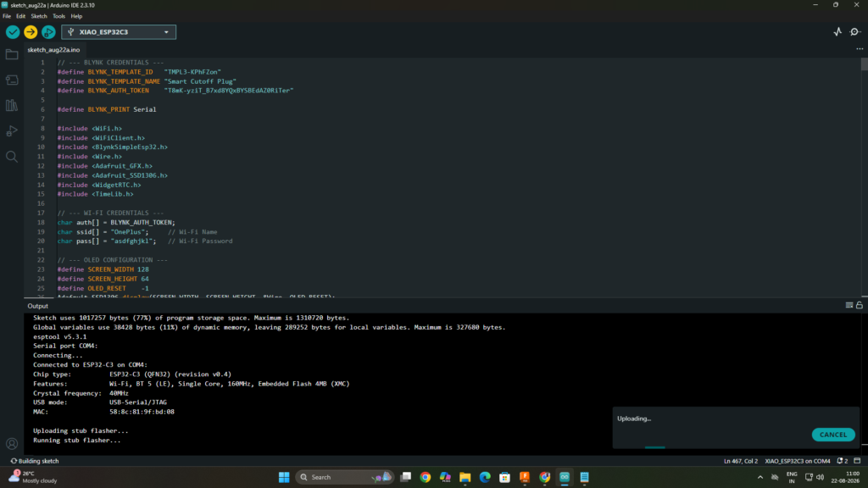Click the editor vertical scrollbar thumb
The image size is (868, 488).
tap(864, 64)
